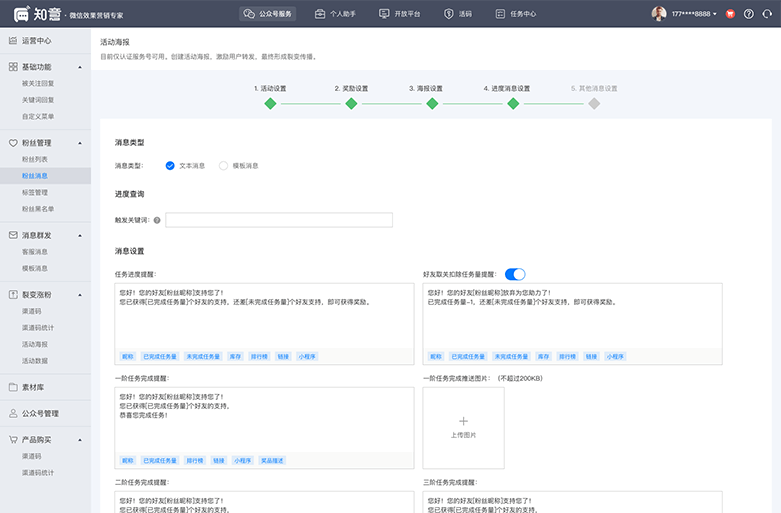
Task: Collapse the 基础功能 section arrow
Action: point(80,67)
